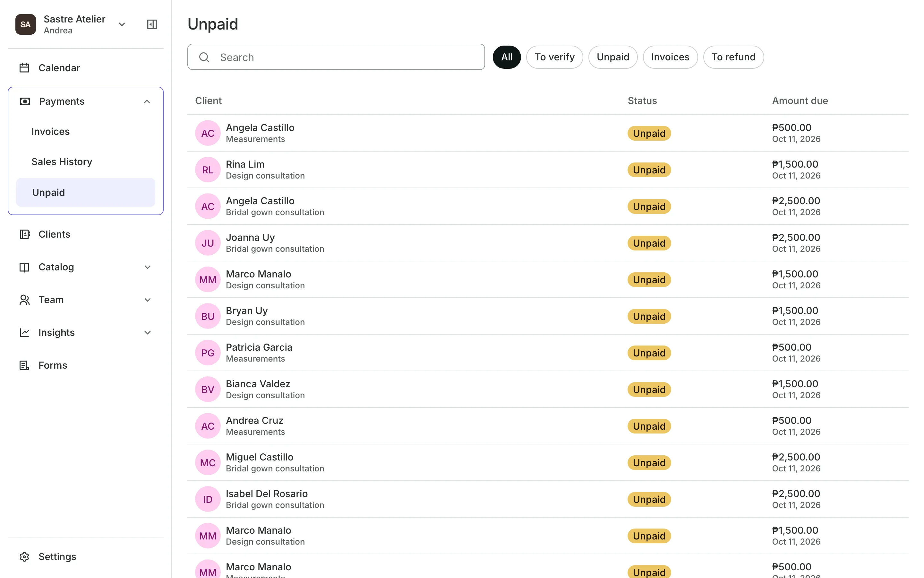
Task: Click Isabel Del Rosario's ID avatar
Action: (x=208, y=499)
